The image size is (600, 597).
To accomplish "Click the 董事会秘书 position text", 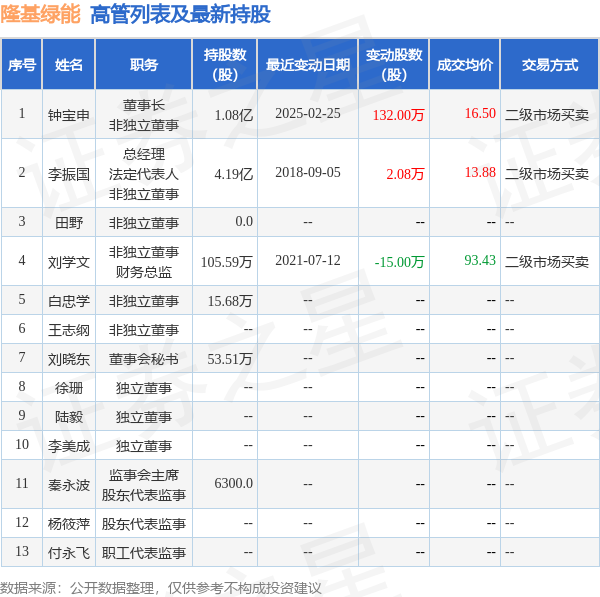I will coord(144,359).
